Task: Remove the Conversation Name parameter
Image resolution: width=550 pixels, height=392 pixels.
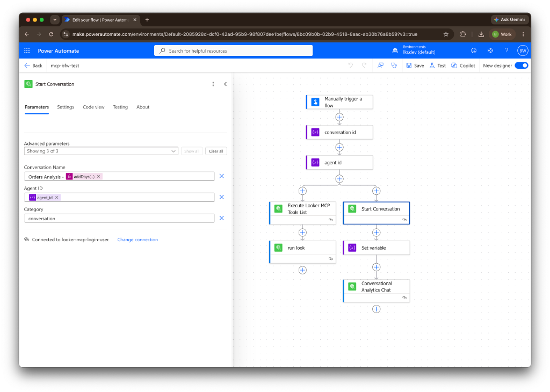Action: click(x=222, y=176)
